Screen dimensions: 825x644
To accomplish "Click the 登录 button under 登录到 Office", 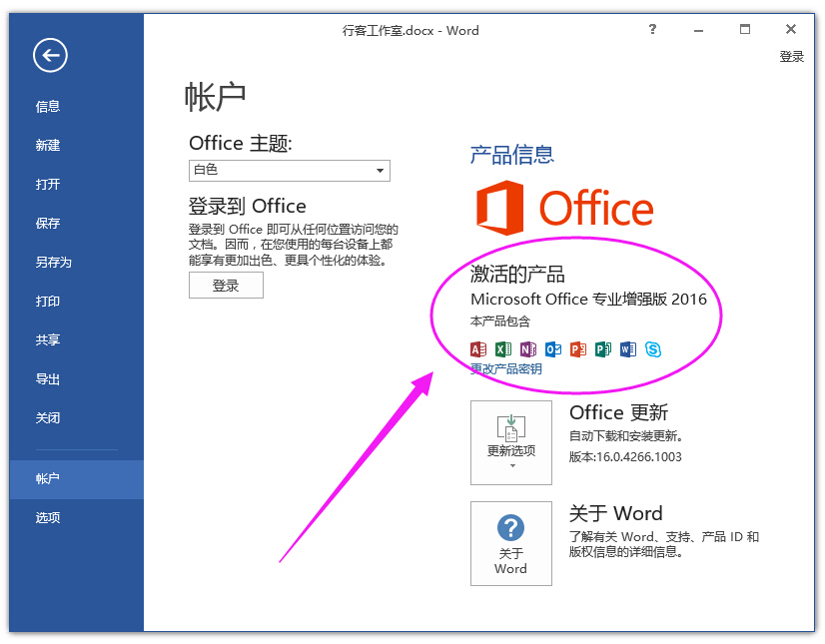I will 226,286.
